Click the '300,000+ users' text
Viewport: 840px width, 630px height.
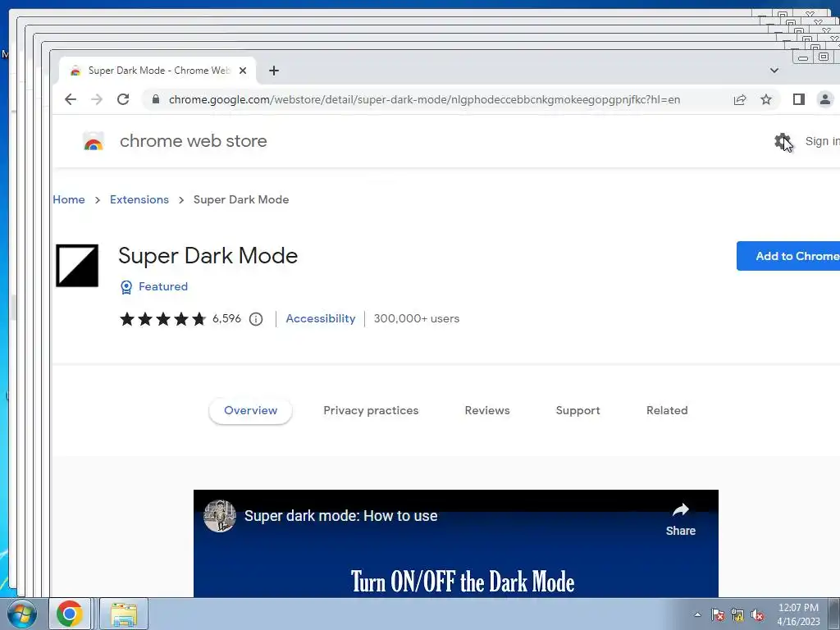(x=416, y=319)
